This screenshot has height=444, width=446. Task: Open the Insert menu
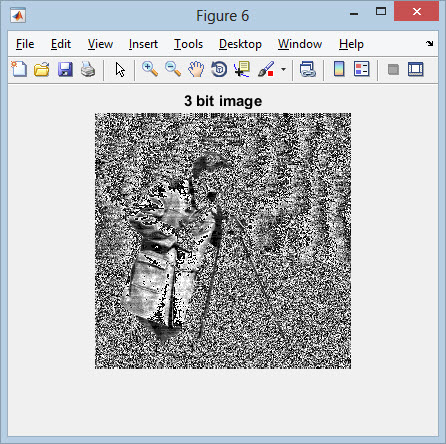click(143, 44)
